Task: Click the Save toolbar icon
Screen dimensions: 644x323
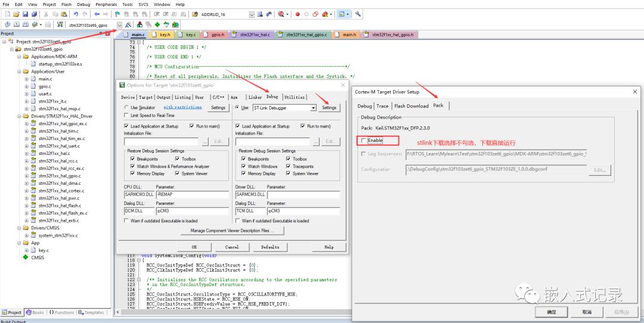Action: (25, 14)
